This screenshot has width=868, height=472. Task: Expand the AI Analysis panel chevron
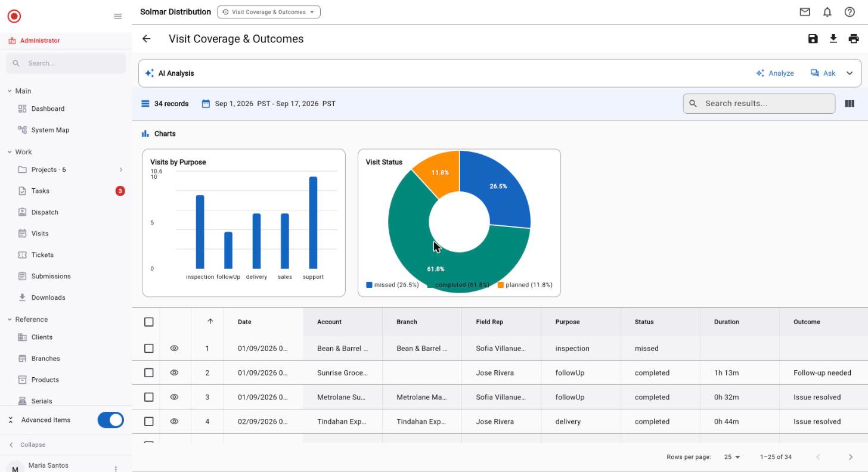(x=850, y=73)
